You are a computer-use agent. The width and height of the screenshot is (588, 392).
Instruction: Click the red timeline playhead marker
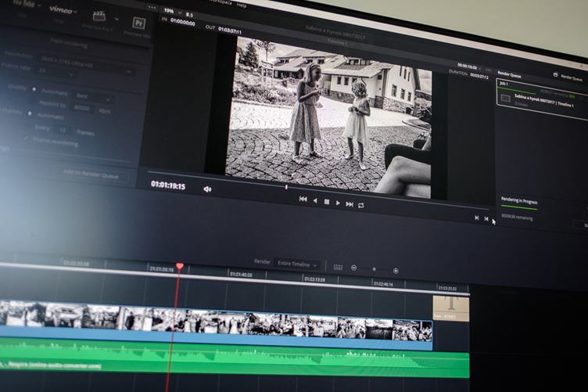[x=180, y=267]
